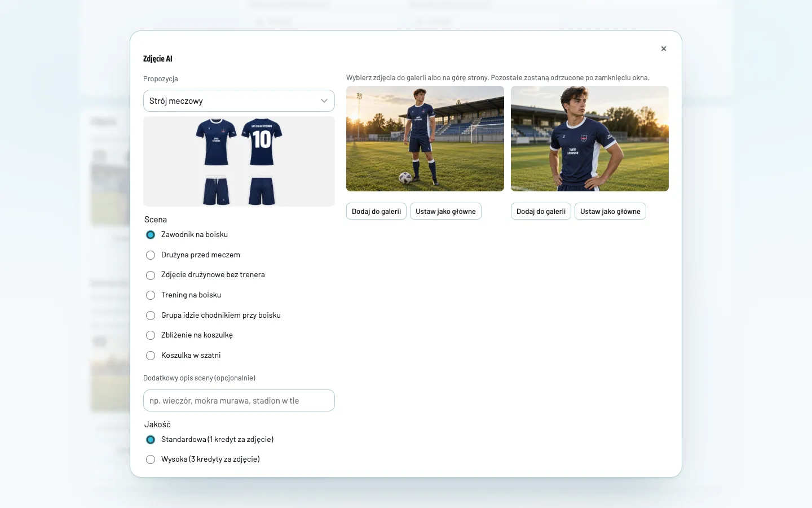The height and width of the screenshot is (508, 812).
Task: Select the Koszulka w szatni scene
Action: 151,356
